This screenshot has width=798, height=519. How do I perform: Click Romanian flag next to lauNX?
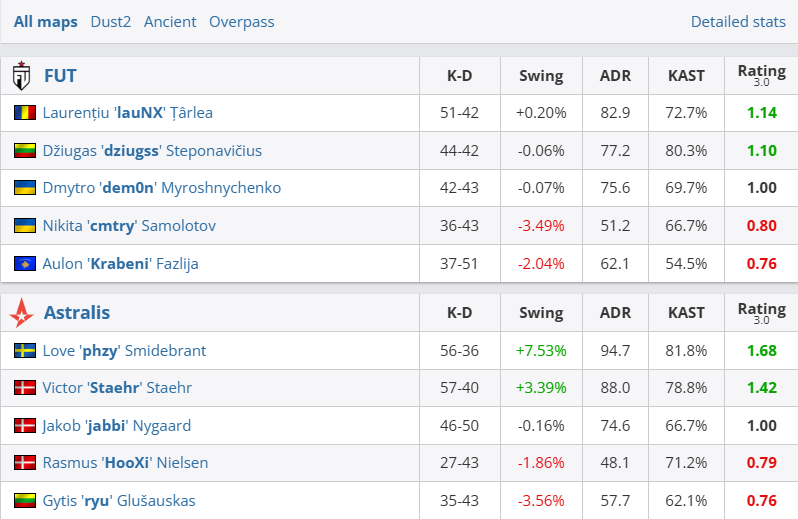[25, 113]
